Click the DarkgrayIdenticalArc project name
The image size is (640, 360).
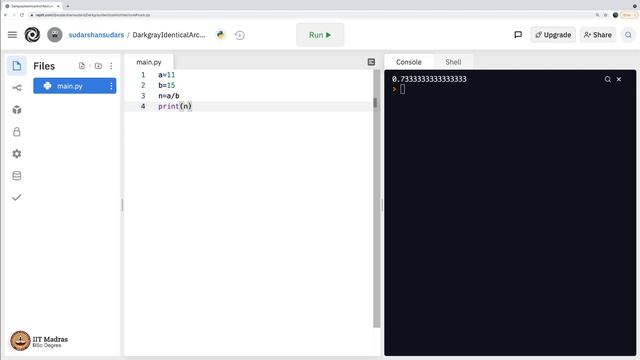pos(169,35)
